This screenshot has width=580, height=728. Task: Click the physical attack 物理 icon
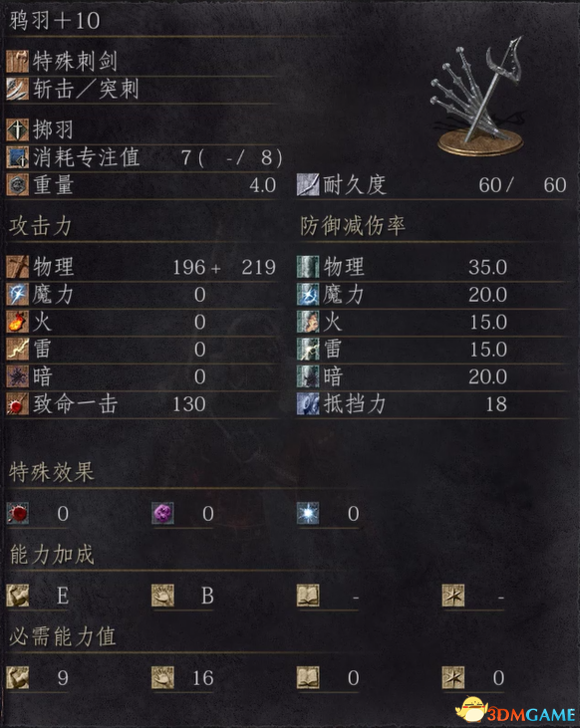click(18, 266)
